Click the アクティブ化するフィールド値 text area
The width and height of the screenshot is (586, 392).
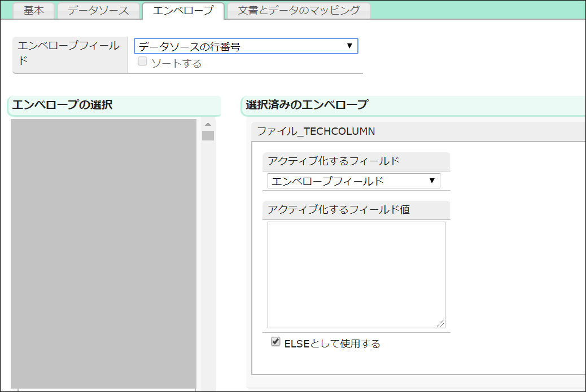(x=356, y=274)
